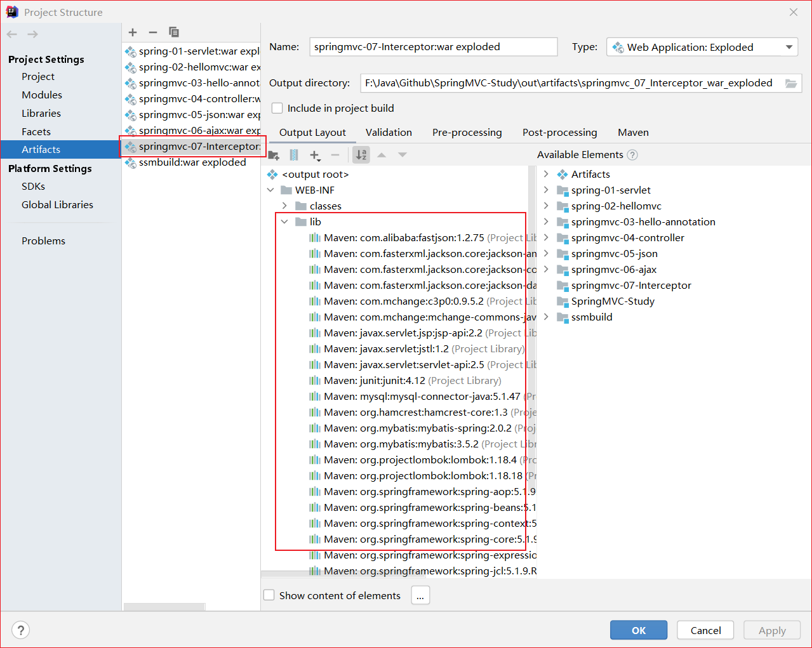The width and height of the screenshot is (812, 648).
Task: Expand springmvc-04-controller in Available Elements
Action: 546,237
